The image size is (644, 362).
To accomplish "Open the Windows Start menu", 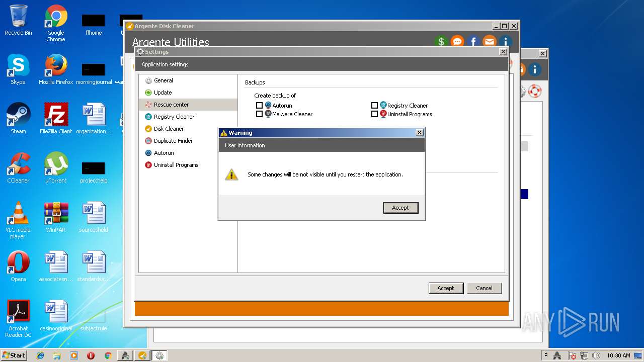I will pyautogui.click(x=14, y=355).
